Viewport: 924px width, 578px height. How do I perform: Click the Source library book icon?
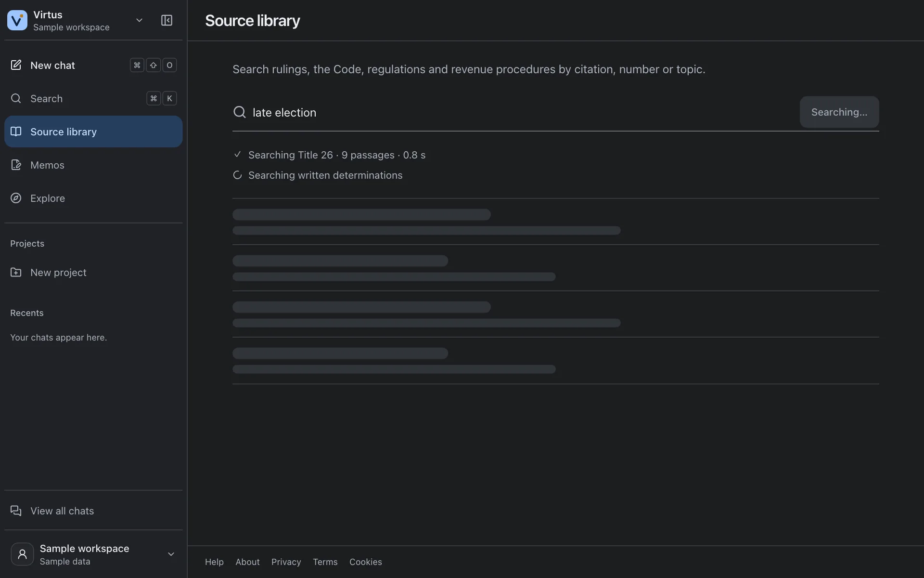[16, 131]
